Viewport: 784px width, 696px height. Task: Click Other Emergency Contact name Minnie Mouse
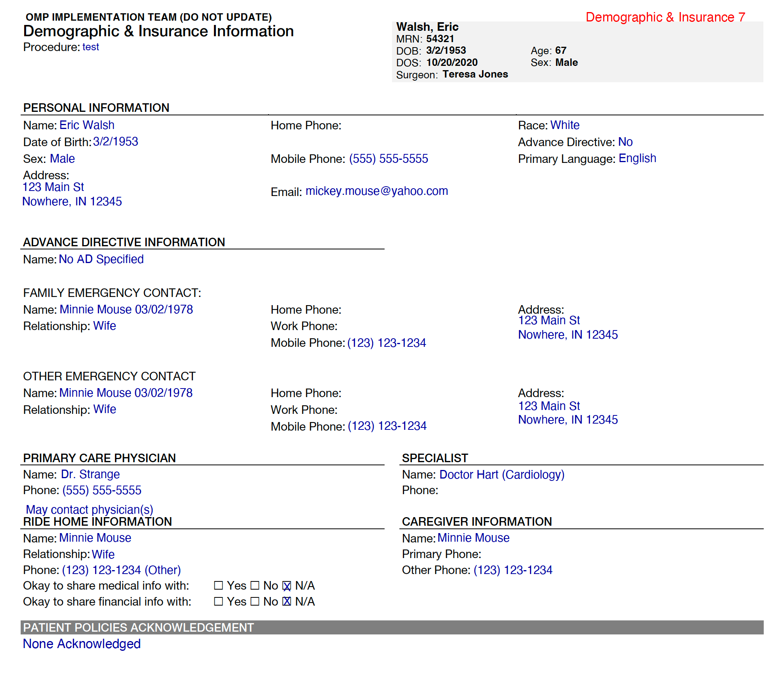click(126, 393)
